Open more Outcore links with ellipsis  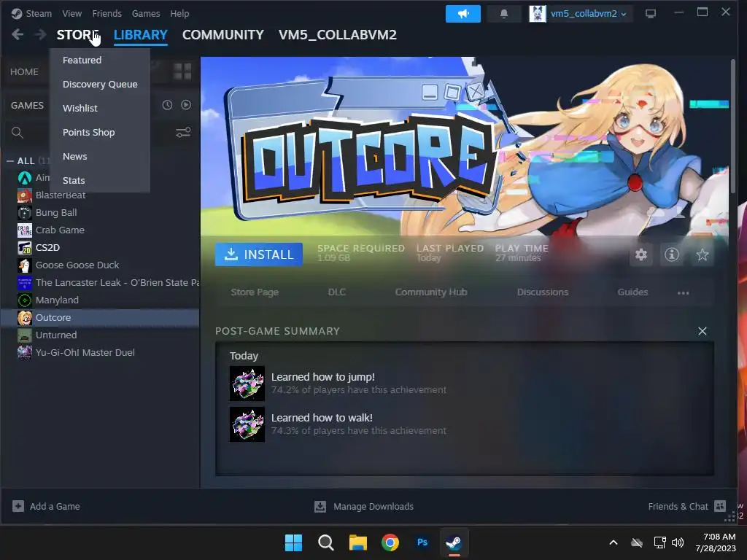683,293
